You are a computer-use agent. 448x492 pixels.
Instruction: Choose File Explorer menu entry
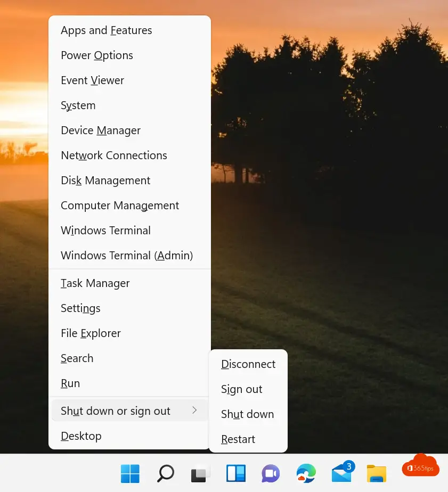tap(129, 333)
